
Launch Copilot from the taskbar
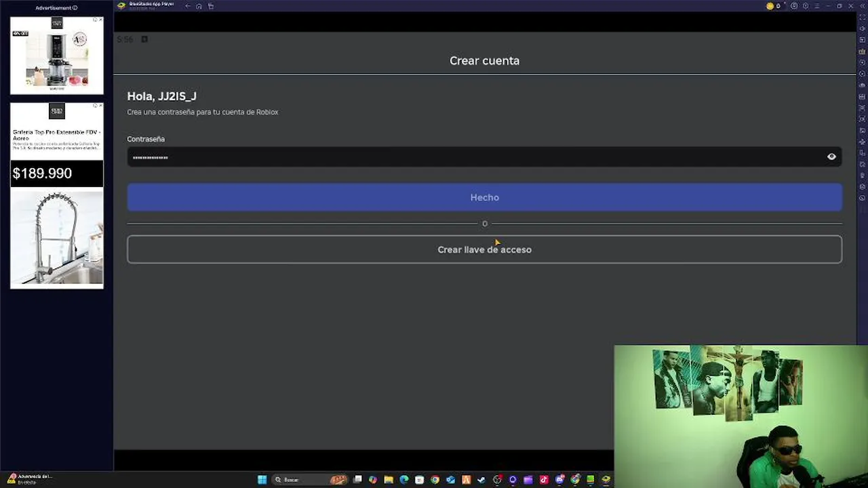click(373, 480)
